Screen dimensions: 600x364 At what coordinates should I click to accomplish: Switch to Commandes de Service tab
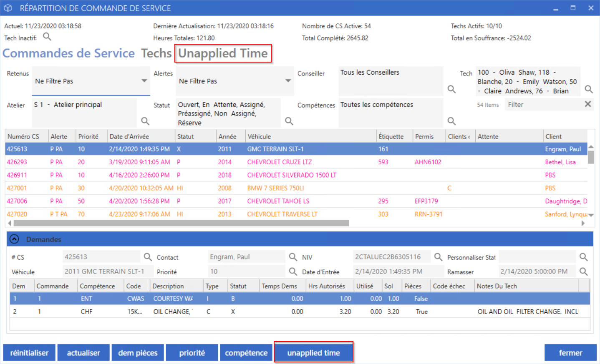[68, 53]
